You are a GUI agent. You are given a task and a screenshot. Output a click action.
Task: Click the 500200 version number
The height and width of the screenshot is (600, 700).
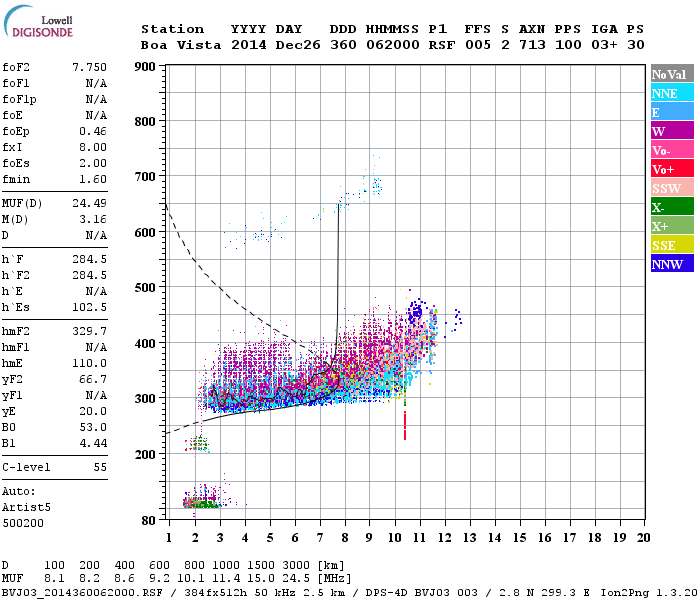click(23, 523)
